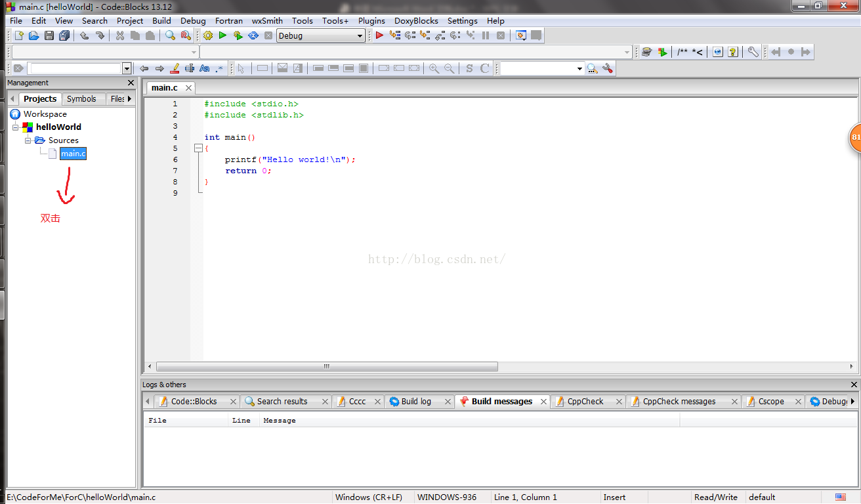Image resolution: width=861 pixels, height=504 pixels.
Task: Show previous Management tabs left arrow
Action: click(x=12, y=98)
